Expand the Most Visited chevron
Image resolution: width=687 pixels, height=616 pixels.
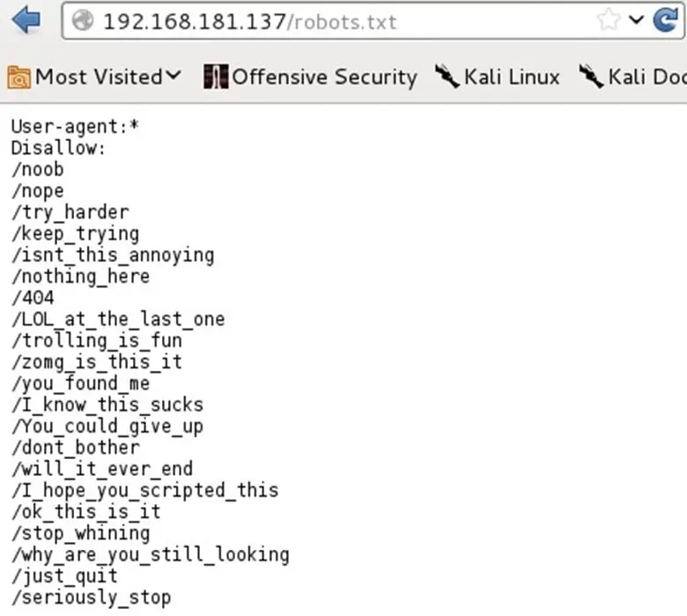[x=174, y=77]
